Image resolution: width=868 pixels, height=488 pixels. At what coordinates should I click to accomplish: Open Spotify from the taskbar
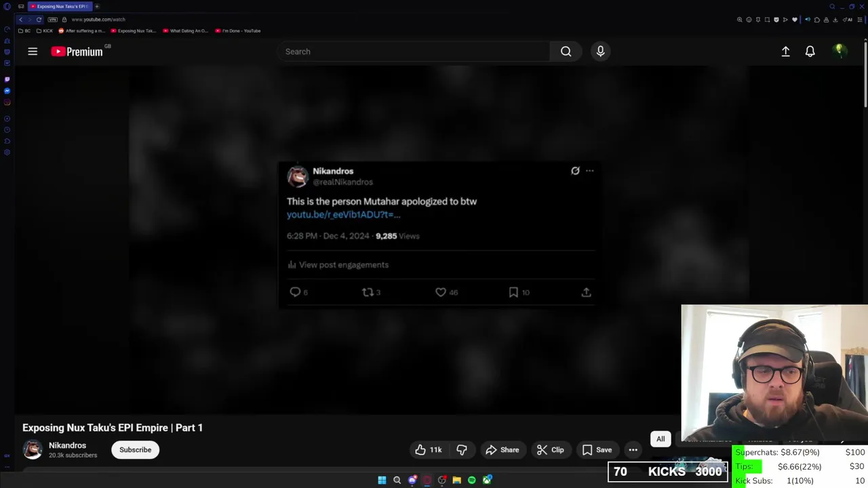click(471, 480)
